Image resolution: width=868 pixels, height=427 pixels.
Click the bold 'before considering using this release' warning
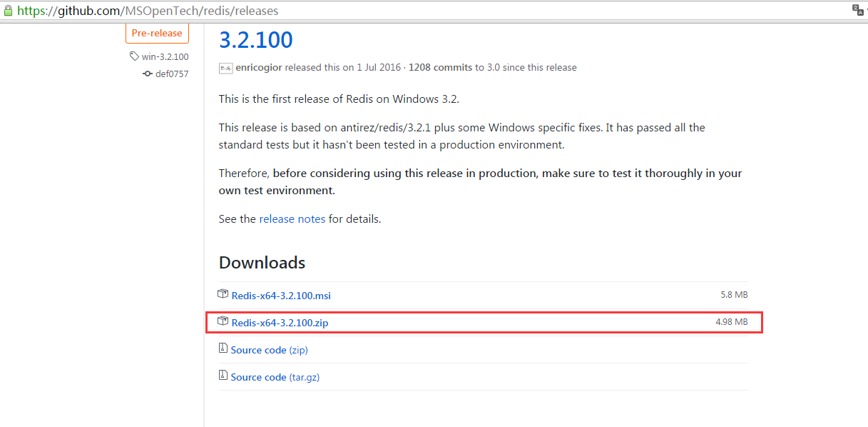481,182
